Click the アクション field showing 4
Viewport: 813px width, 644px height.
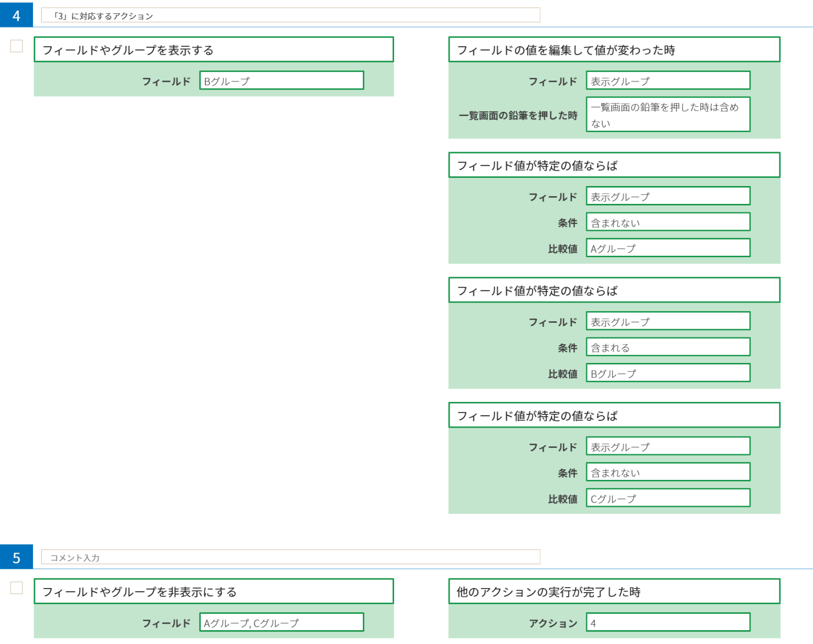pyautogui.click(x=668, y=623)
